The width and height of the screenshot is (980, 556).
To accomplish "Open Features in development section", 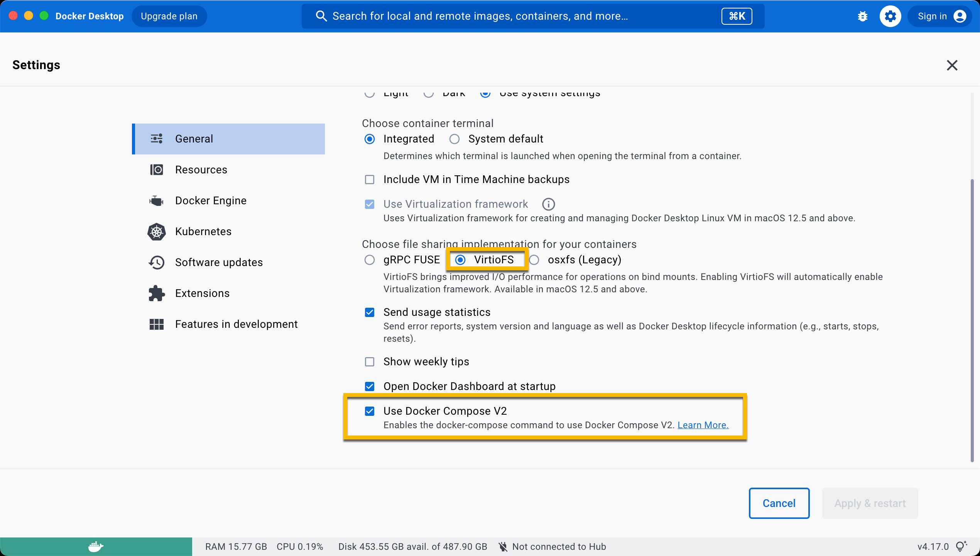I will (x=228, y=324).
